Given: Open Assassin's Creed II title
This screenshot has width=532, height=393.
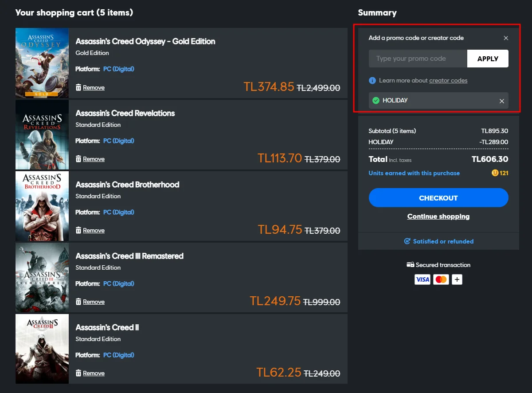Looking at the screenshot, I should (x=107, y=327).
